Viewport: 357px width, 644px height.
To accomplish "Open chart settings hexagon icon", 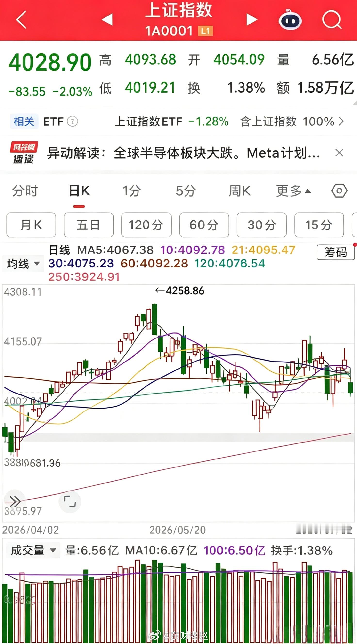I will click(339, 191).
